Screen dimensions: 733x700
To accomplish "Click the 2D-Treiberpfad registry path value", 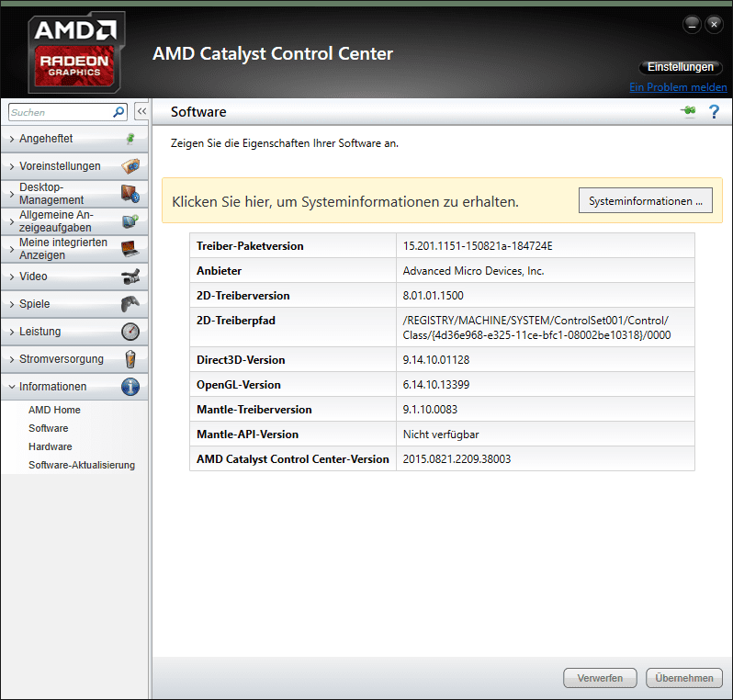I will pyautogui.click(x=536, y=328).
